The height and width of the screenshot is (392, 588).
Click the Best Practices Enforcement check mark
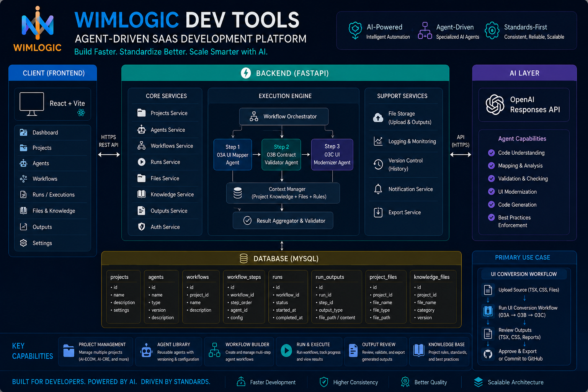[x=492, y=217]
